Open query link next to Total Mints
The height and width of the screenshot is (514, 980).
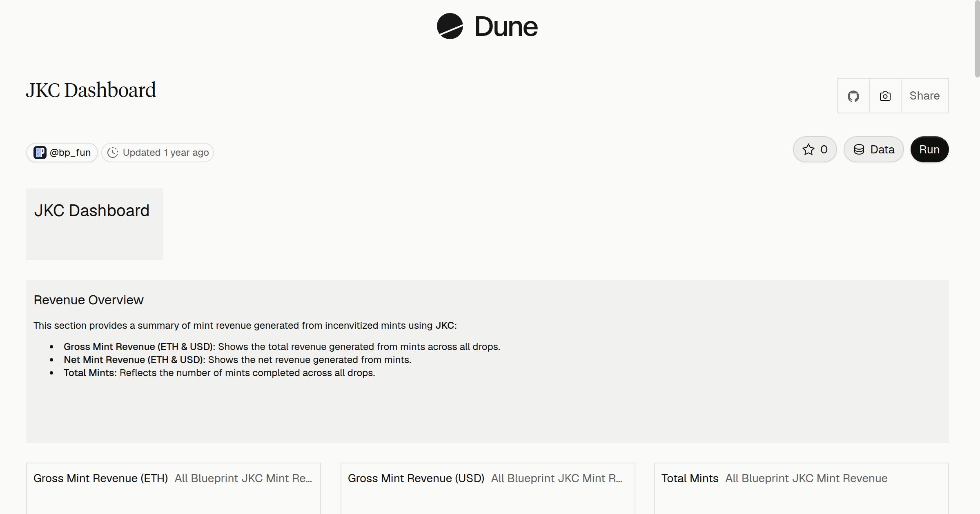coord(806,478)
